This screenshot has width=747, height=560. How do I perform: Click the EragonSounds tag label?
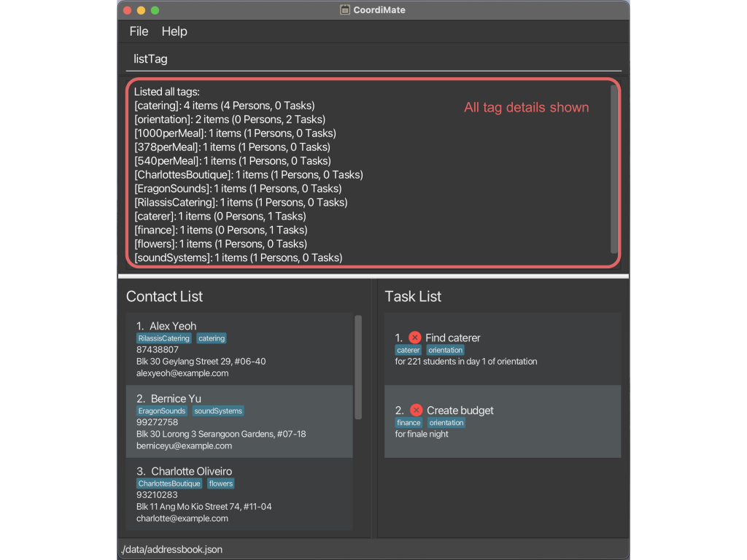[162, 411]
